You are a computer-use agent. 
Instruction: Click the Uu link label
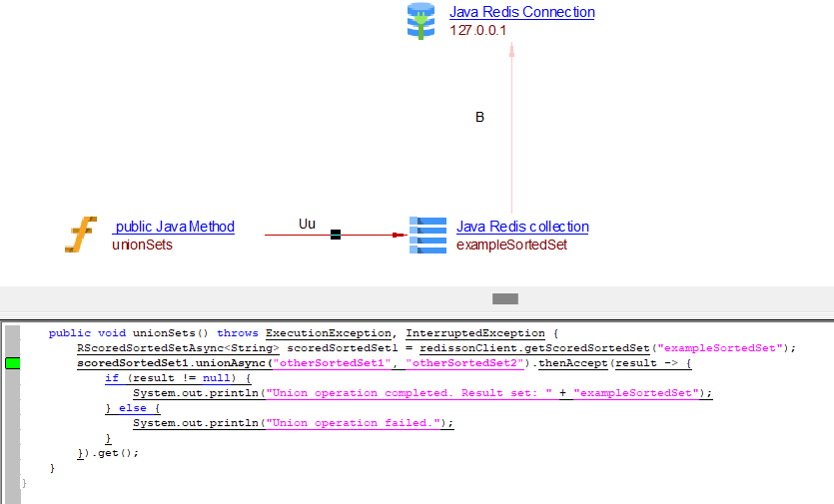tap(307, 224)
